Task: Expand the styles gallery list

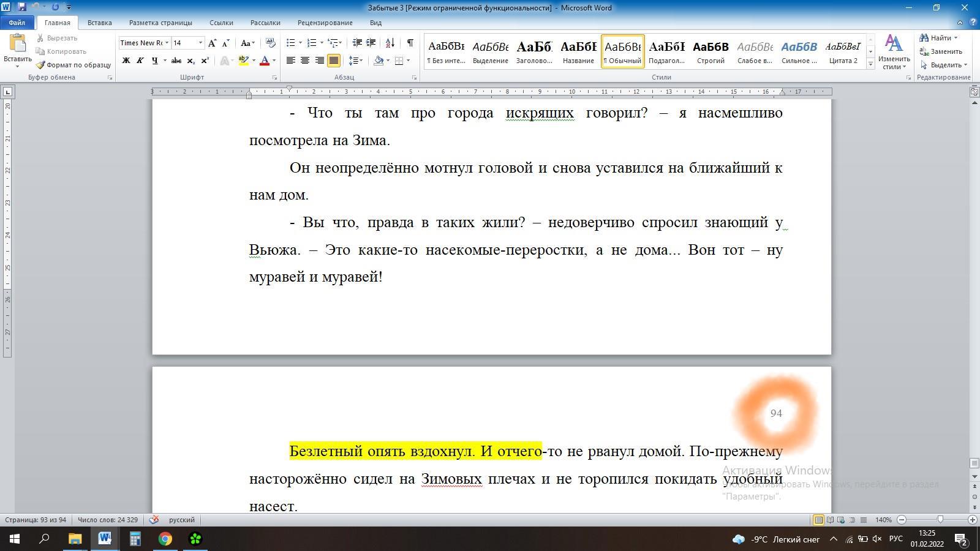Action: coord(870,64)
